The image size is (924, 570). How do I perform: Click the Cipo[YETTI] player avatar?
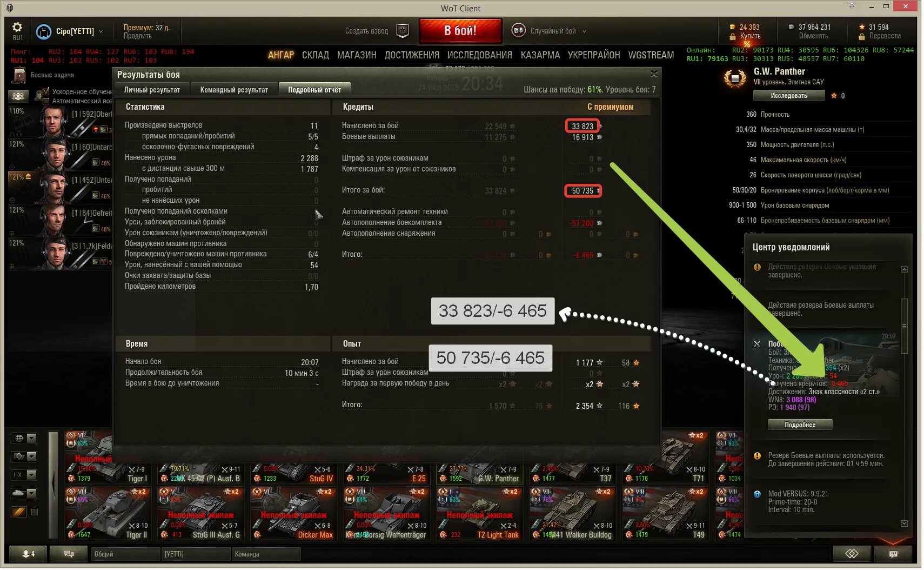tap(43, 31)
